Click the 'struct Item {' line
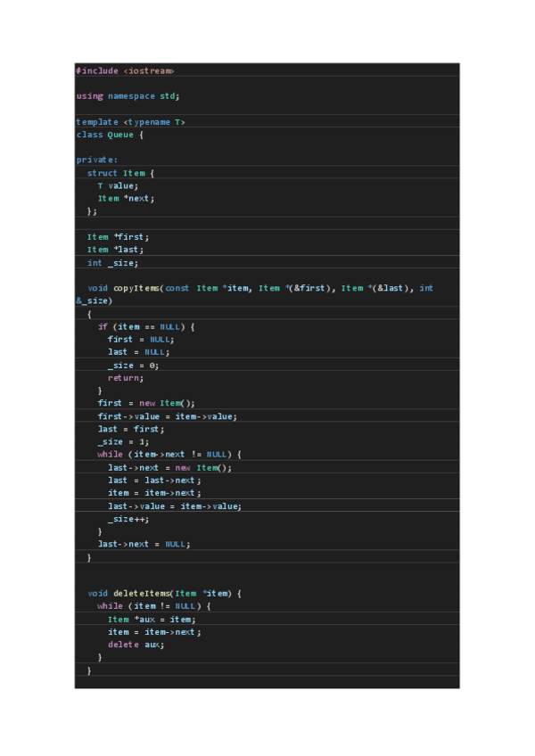Screen dimensions: 535x756 click(x=120, y=173)
